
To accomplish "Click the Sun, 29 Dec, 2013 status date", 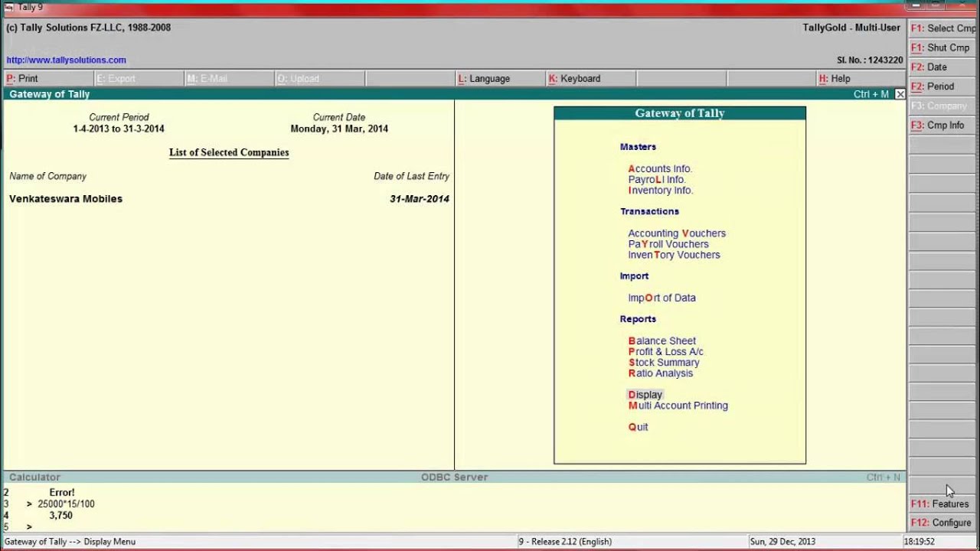I will tap(784, 541).
